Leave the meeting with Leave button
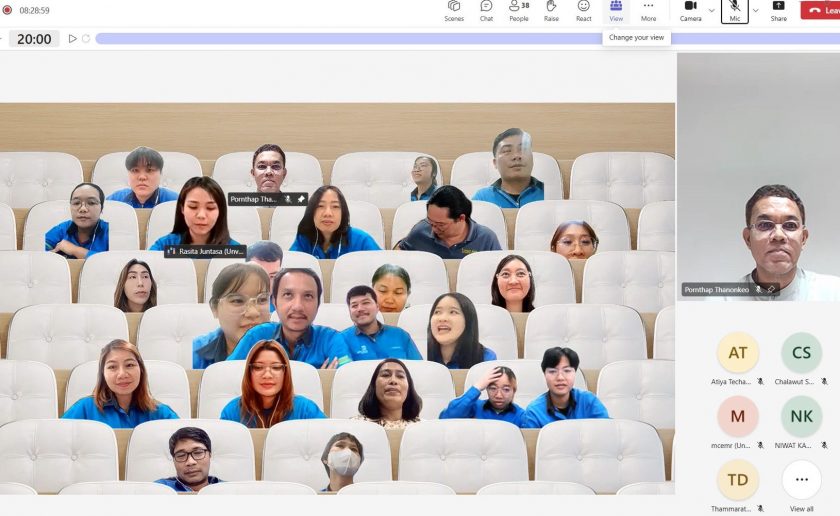840x516 pixels. click(822, 11)
